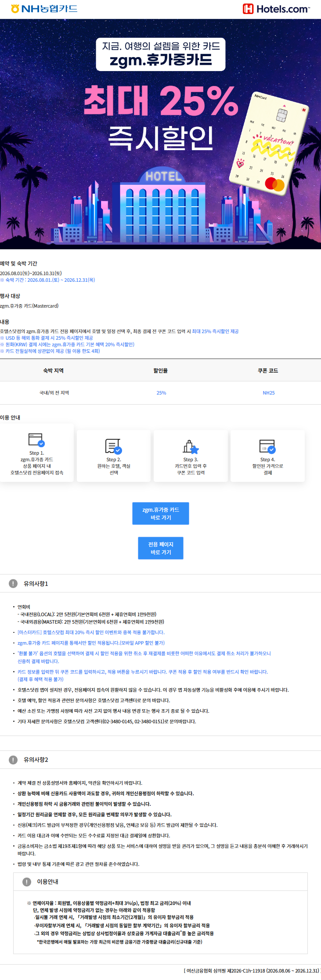
Task: Click the 숙박 지역 column header
Action: coord(54,370)
